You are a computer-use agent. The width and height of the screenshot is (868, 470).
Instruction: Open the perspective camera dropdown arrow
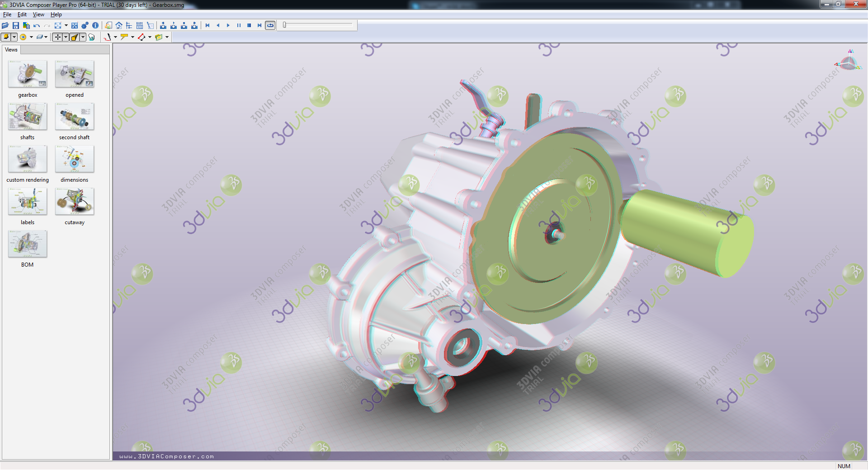[x=83, y=38]
